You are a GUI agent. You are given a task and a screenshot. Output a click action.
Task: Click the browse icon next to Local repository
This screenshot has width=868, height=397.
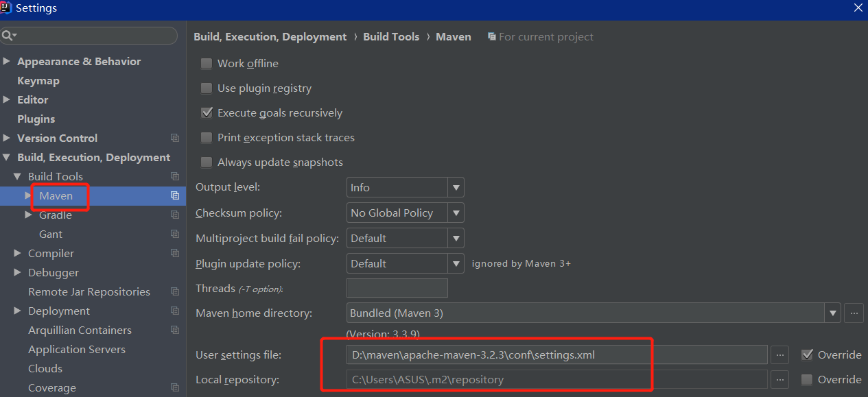779,379
